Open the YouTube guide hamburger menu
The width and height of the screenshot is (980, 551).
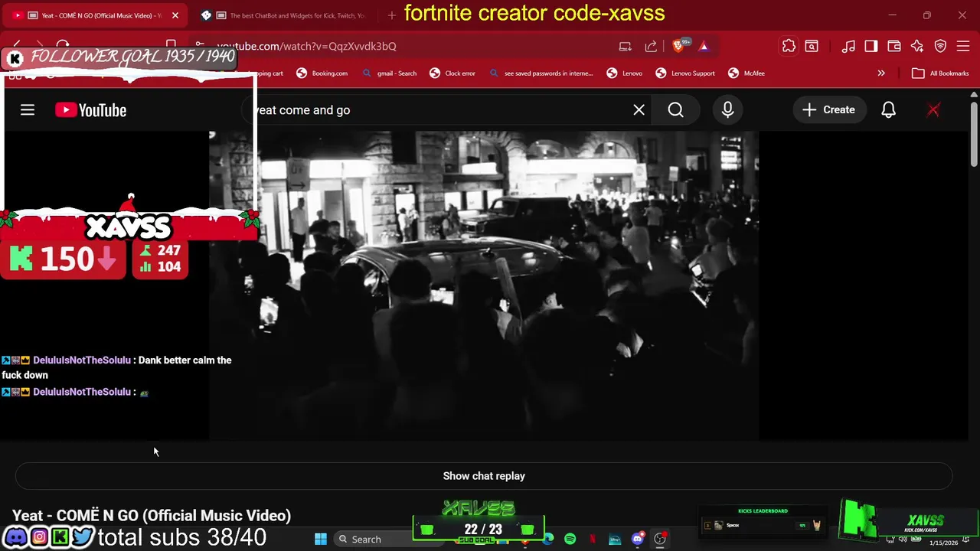pos(28,110)
